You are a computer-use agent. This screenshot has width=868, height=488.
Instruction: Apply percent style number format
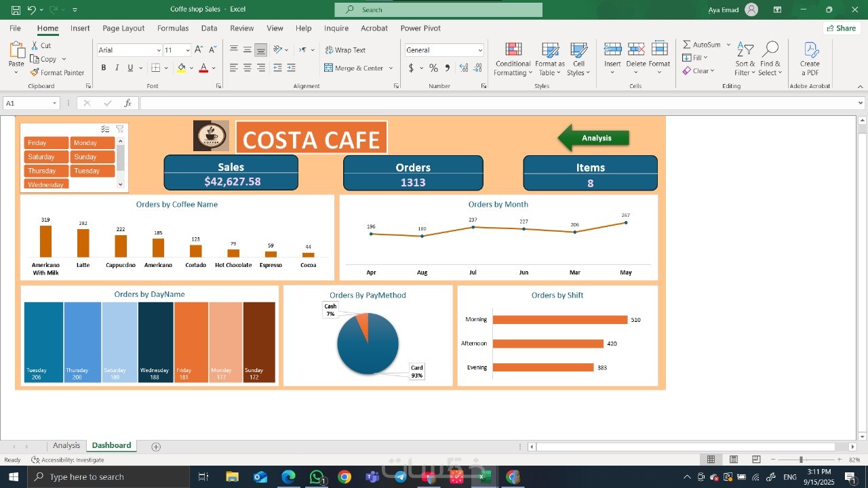pyautogui.click(x=433, y=68)
